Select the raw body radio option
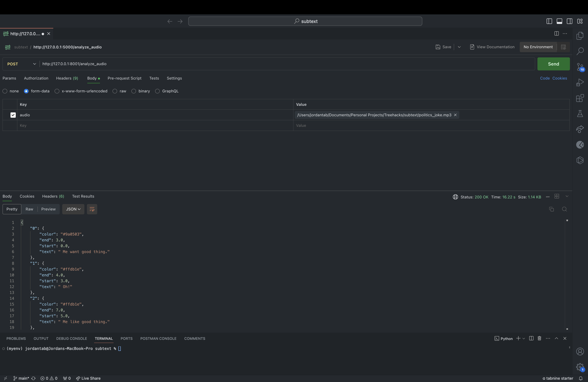The height and width of the screenshot is (382, 588). (115, 91)
